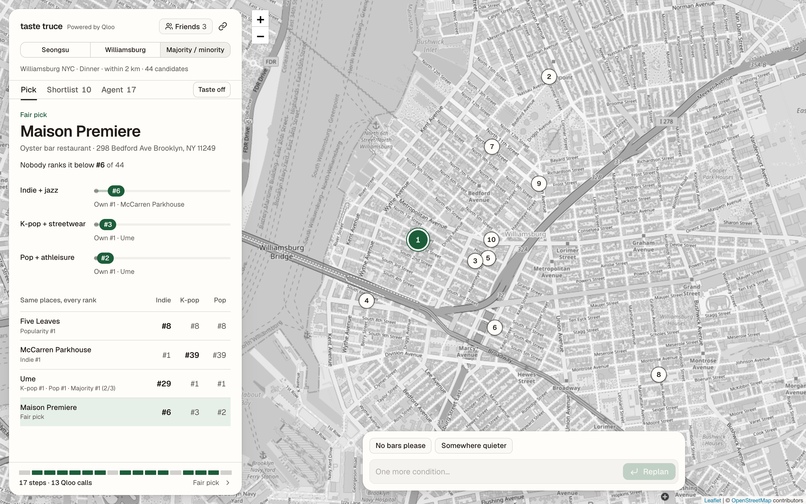Switch to the Williamsburg scenario
The height and width of the screenshot is (504, 806).
coord(125,50)
